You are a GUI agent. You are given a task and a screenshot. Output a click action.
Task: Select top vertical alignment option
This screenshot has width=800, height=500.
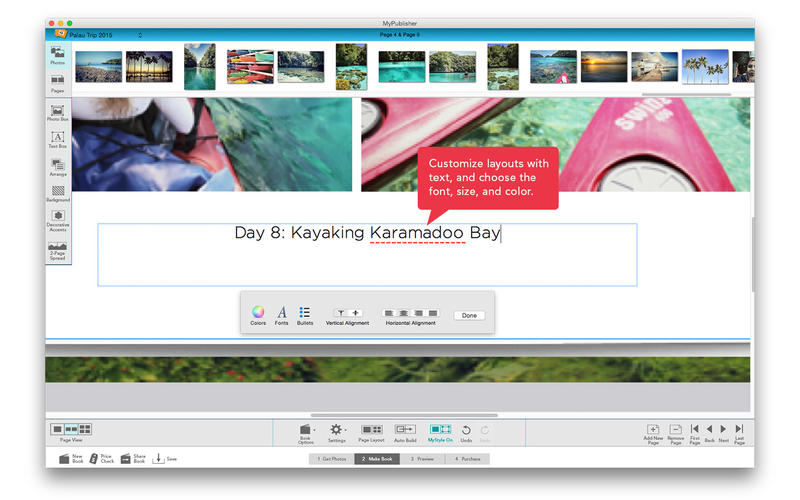tap(340, 313)
